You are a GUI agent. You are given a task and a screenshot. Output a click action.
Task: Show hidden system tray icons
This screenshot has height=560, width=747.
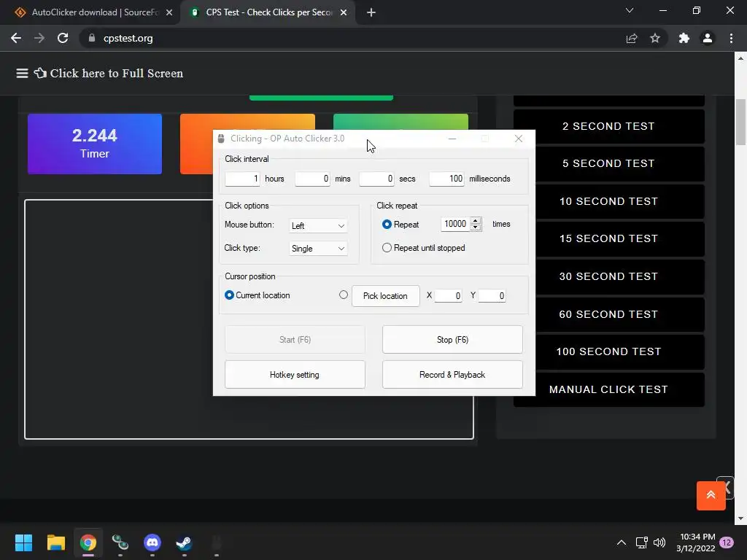coord(622,542)
